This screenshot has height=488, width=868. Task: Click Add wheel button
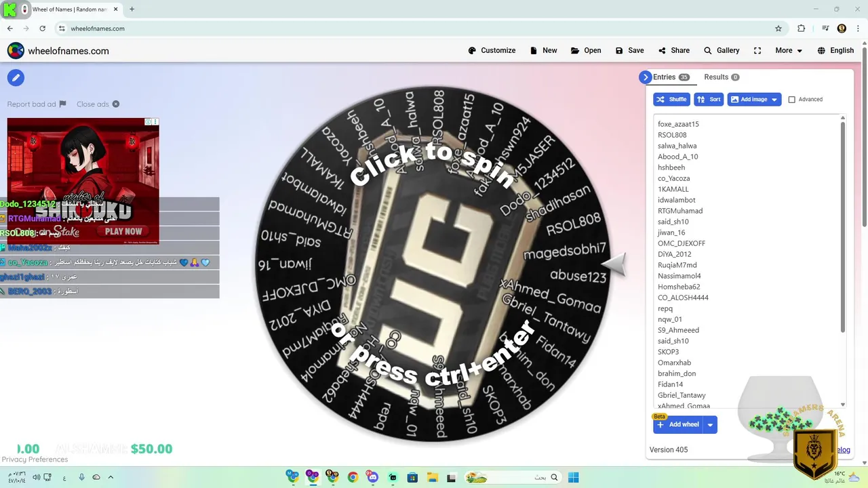click(x=677, y=424)
